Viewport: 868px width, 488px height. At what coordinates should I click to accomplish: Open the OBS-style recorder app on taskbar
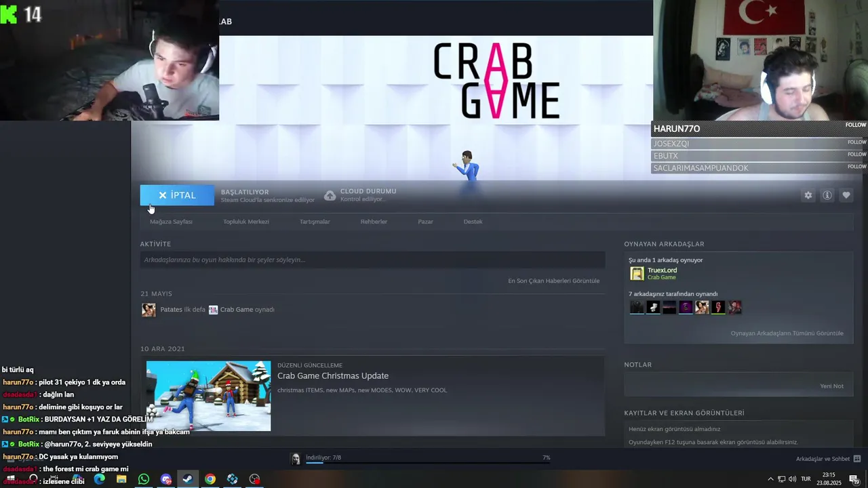tap(254, 479)
